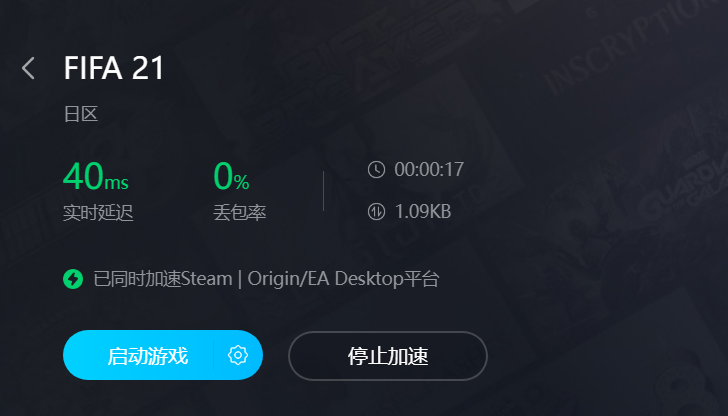Click the vertical divider between stats
Viewport: 728px width, 416px height.
(323, 191)
